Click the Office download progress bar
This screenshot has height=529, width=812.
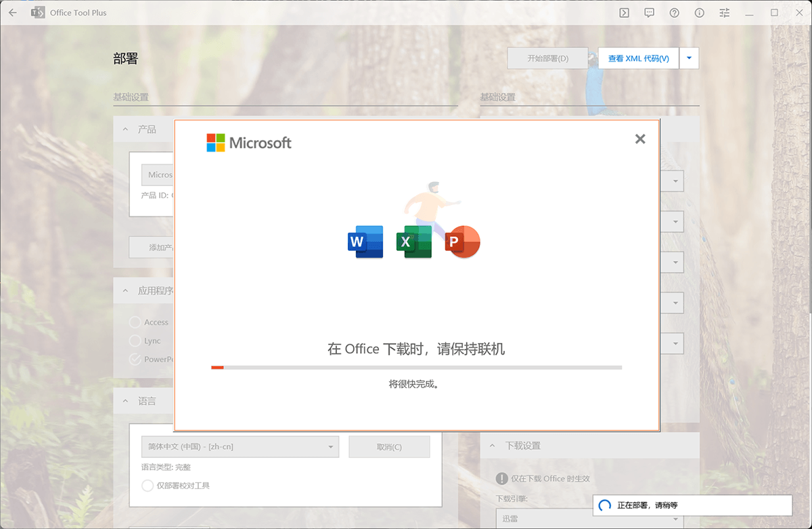[x=416, y=367]
